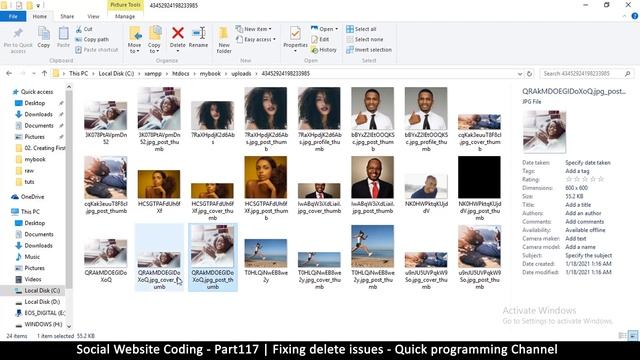
Task: Click Edit in the Open group
Action: click(320, 40)
